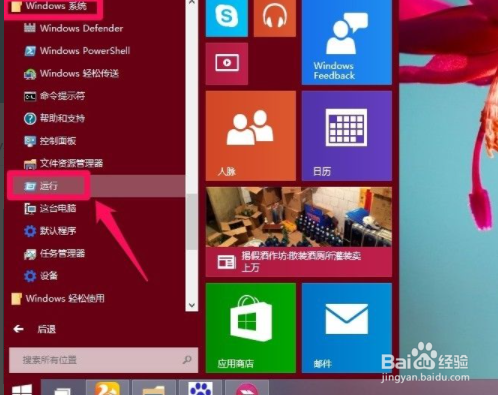Viewport: 498px width, 395px height.
Task: Click the gear icon beside 默认程序
Action: coord(30,231)
